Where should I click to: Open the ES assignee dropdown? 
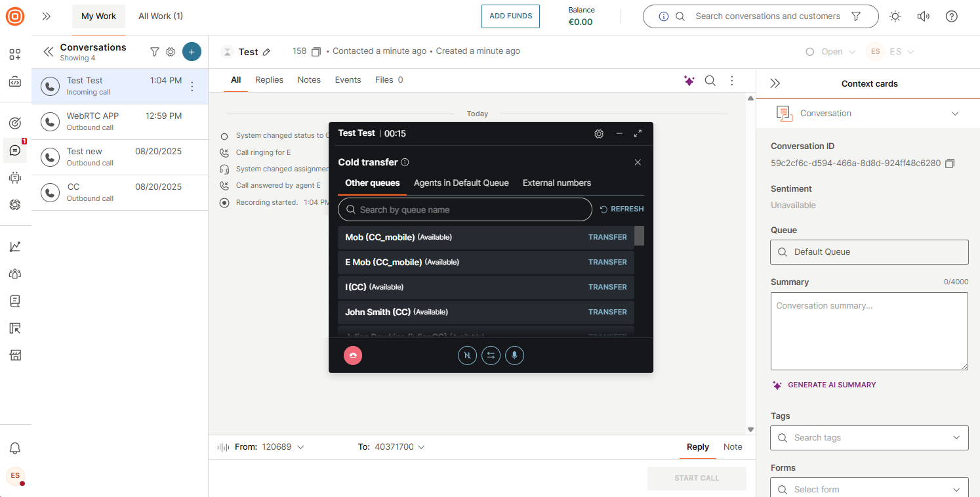point(891,51)
